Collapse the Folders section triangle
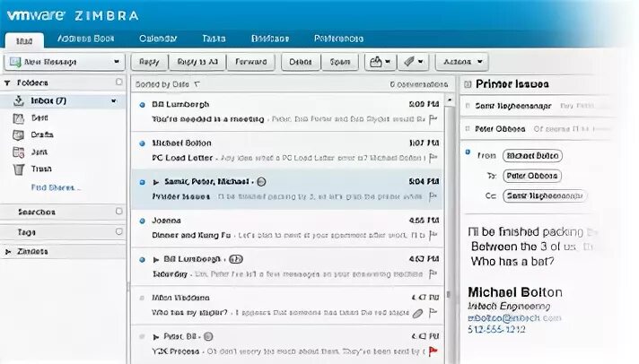Viewport: 639px width, 364px height. [x=7, y=83]
